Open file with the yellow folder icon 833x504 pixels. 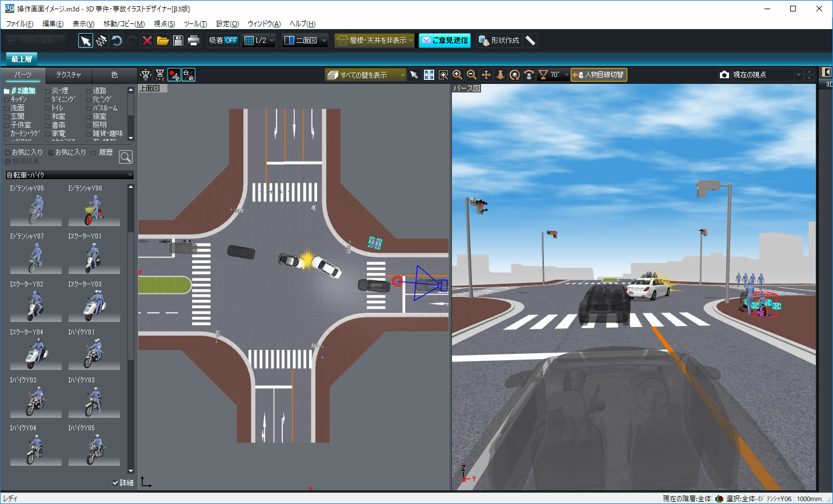click(x=163, y=41)
